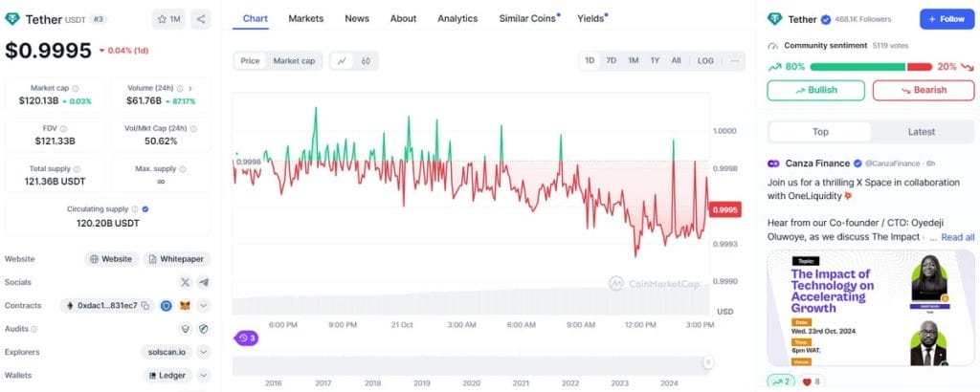Viewport: 980px width, 392px height.
Task: Click the heart reaction showing 8
Action: [x=811, y=381]
